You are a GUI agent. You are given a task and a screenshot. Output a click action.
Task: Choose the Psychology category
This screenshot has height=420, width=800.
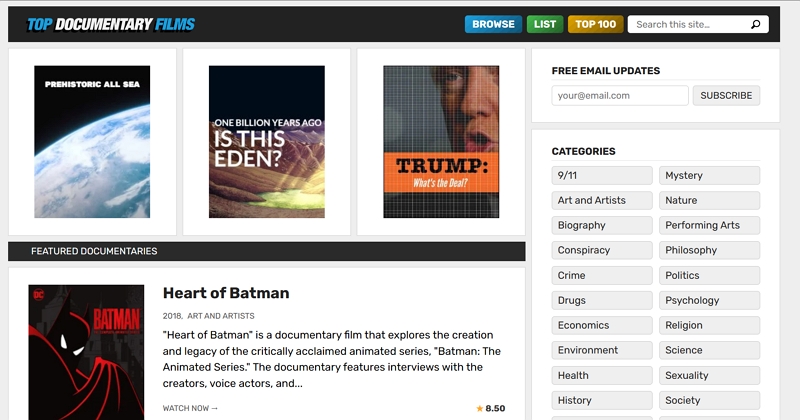710,300
